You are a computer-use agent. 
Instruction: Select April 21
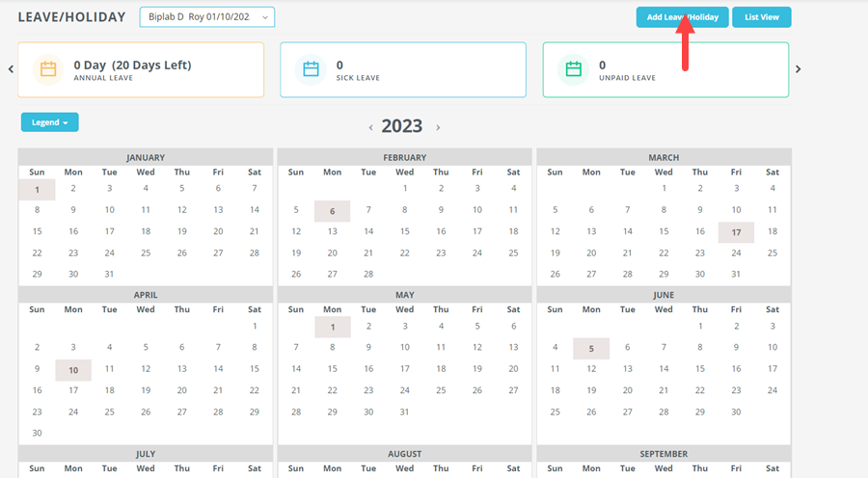[218, 390]
